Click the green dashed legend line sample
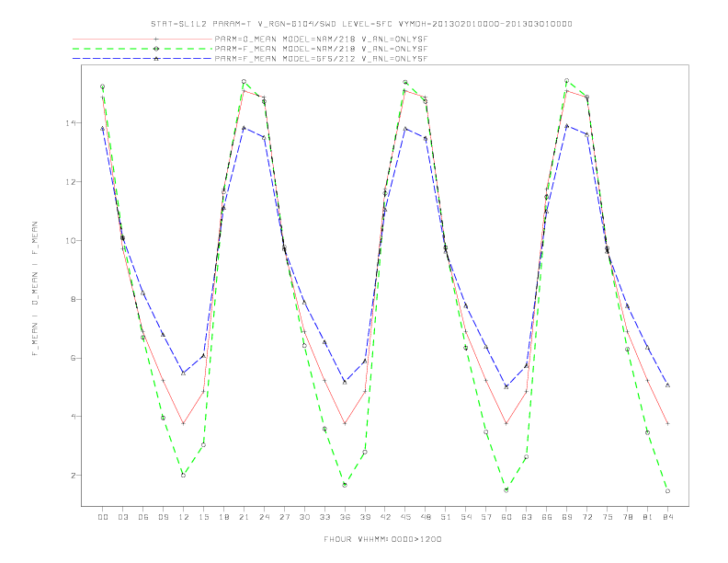Screen dimensions: 728x563 pos(142,49)
